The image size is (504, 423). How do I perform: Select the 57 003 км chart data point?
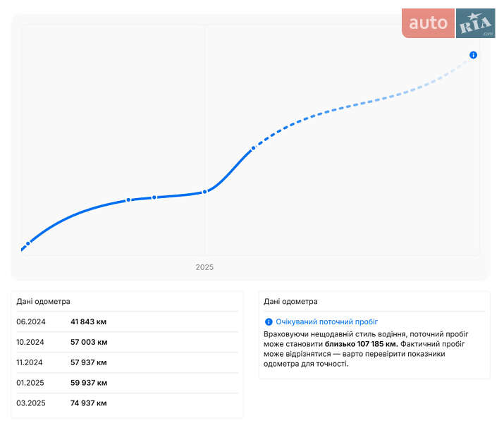coord(128,200)
